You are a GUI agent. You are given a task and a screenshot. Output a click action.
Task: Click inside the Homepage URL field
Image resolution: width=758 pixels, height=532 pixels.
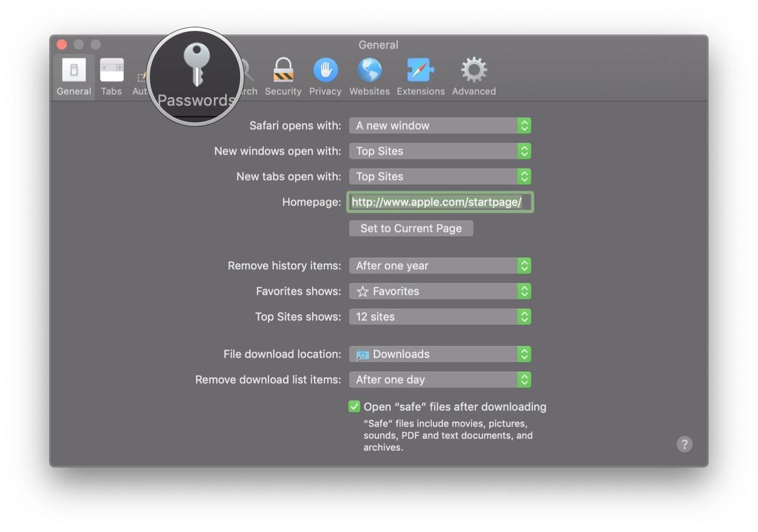point(439,202)
